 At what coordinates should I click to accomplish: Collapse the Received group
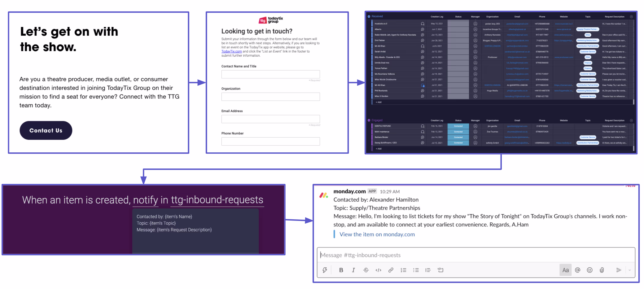click(x=369, y=16)
